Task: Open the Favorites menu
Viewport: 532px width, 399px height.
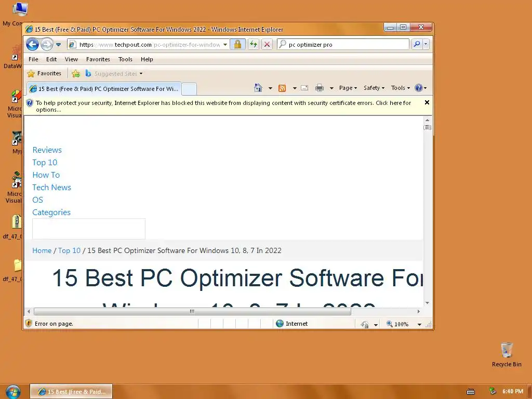Action: pos(98,59)
